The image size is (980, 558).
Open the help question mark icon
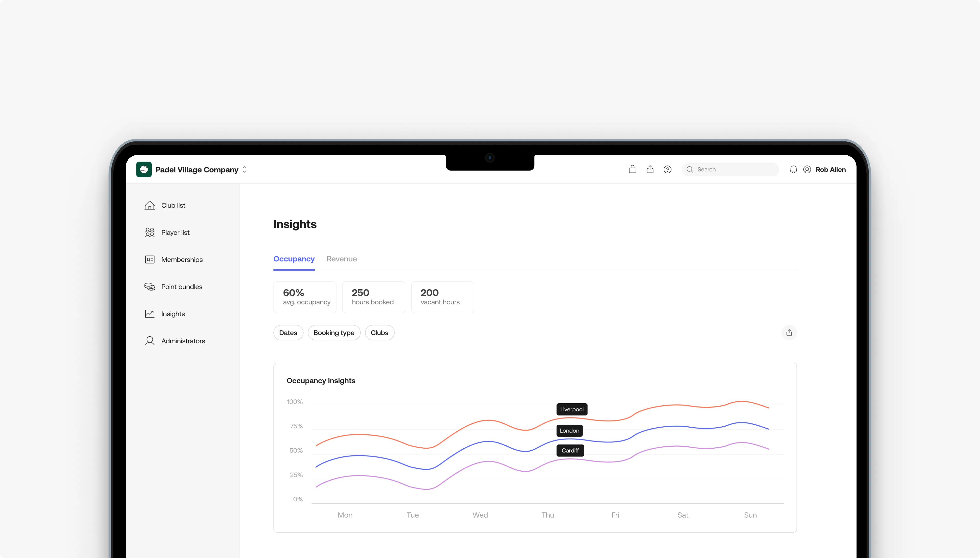coord(667,169)
